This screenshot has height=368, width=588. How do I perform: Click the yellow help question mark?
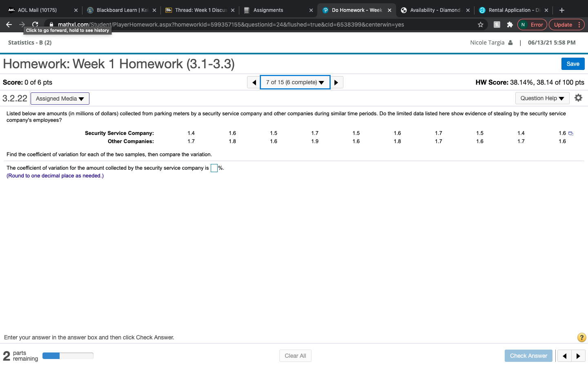pos(581,337)
